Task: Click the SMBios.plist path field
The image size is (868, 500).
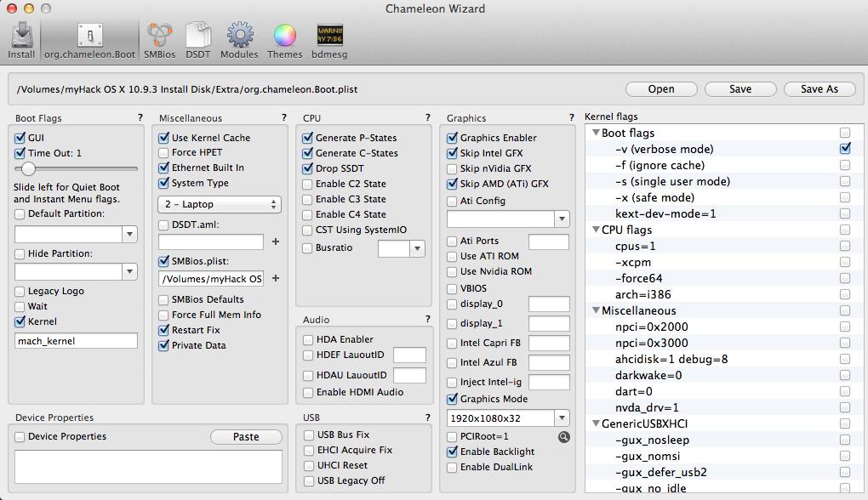Action: (x=211, y=279)
